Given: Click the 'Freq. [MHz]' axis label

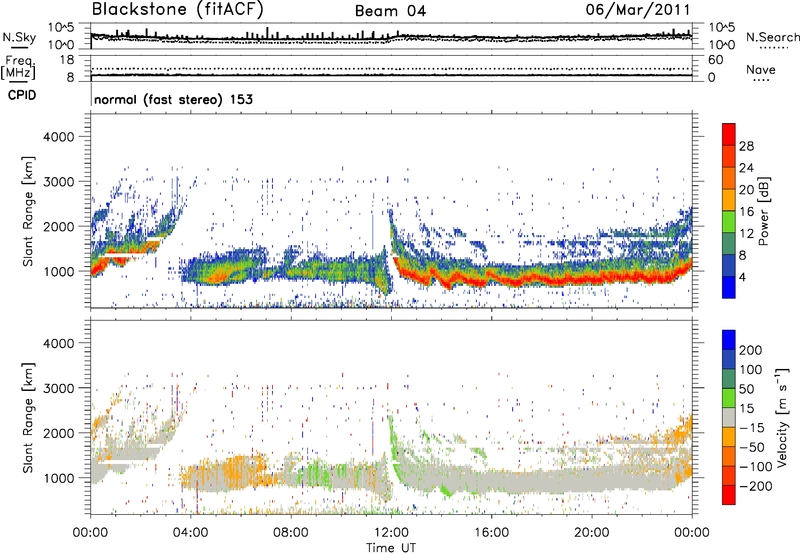Looking at the screenshot, I should point(18,67).
